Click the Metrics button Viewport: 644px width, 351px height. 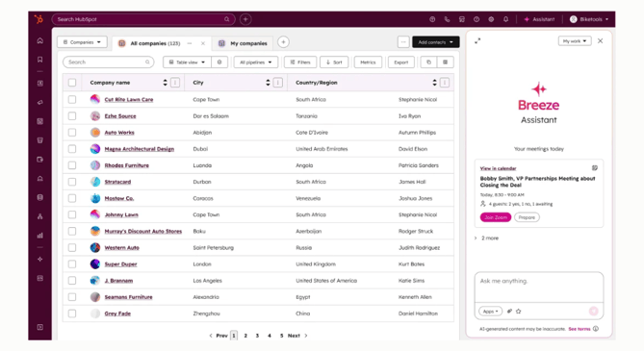click(x=368, y=62)
